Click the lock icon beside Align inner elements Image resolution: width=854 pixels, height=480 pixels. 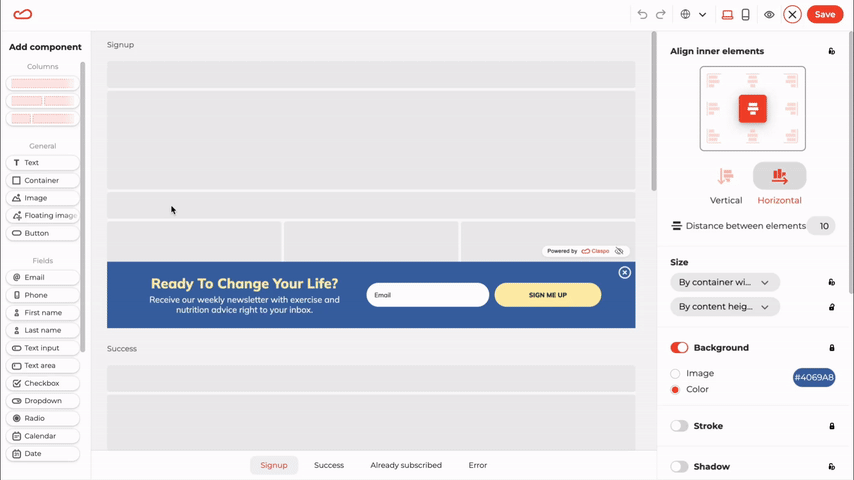[832, 51]
